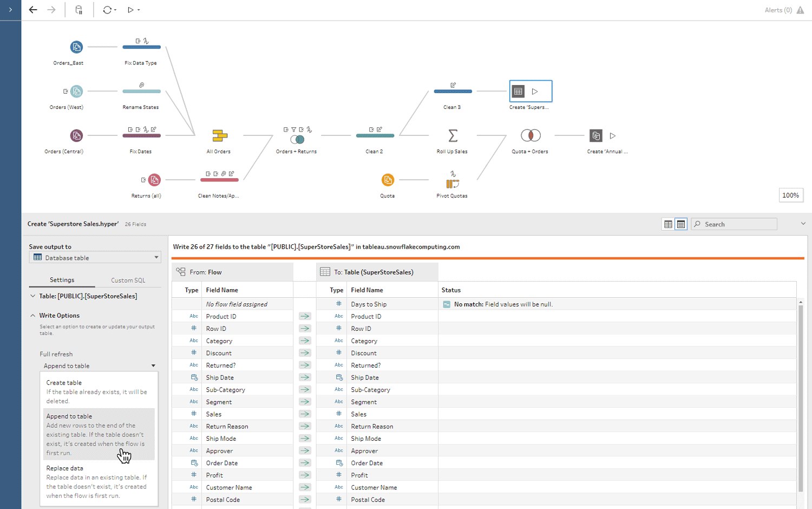Collapse Table: [PUBLIC].[SuperStoreSales] section

pos(33,296)
